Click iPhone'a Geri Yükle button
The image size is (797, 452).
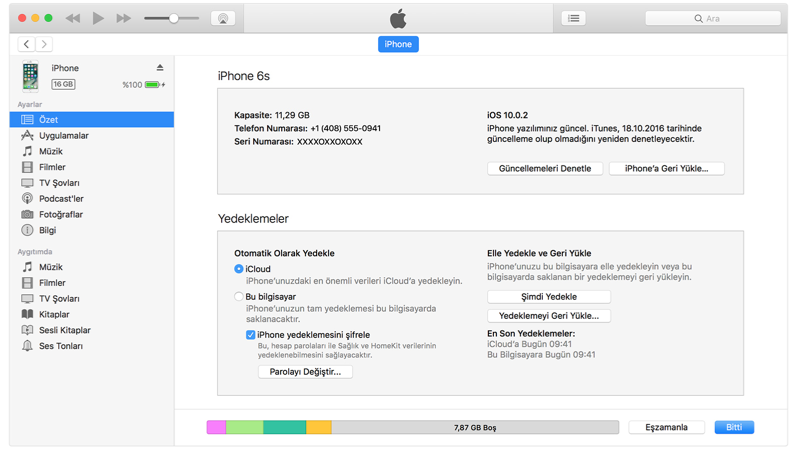click(x=666, y=168)
